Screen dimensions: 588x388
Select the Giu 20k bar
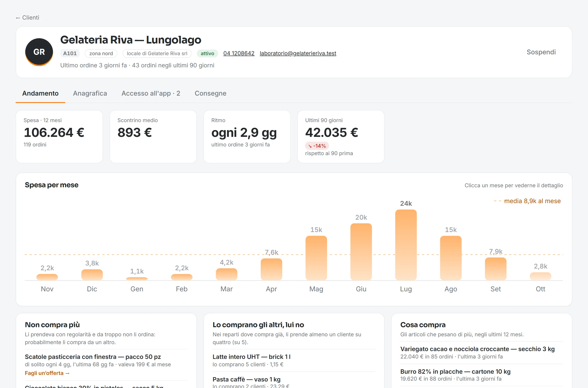[361, 252]
